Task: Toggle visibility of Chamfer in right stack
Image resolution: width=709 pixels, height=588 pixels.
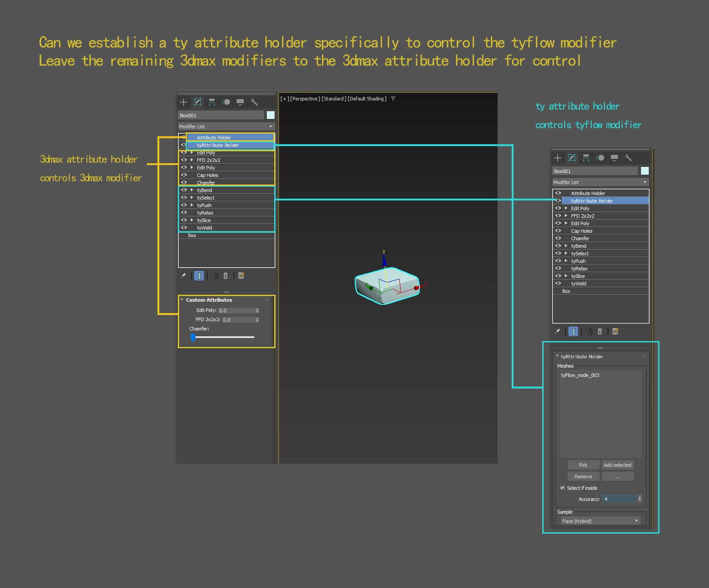Action: 558,238
